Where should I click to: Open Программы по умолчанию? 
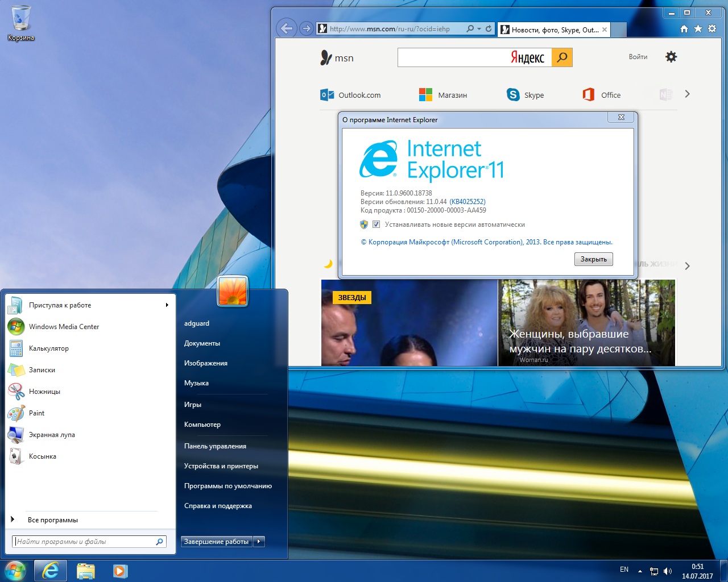[x=228, y=486]
